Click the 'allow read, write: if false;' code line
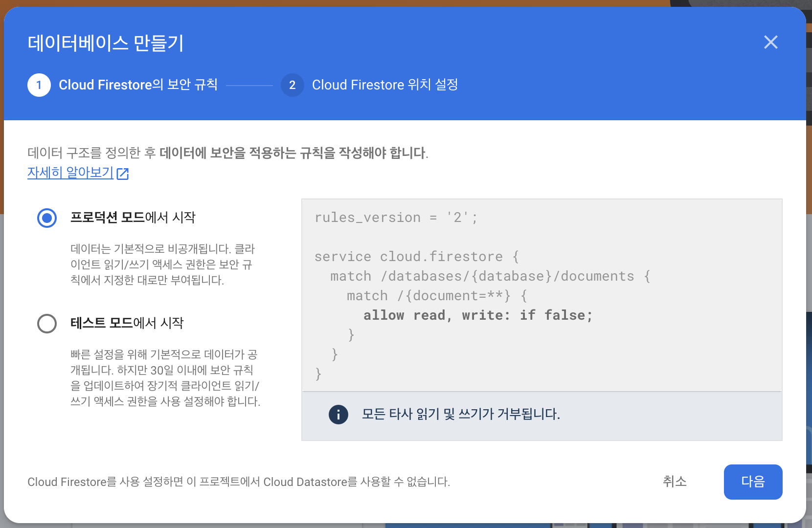812x528 pixels. pos(478,315)
